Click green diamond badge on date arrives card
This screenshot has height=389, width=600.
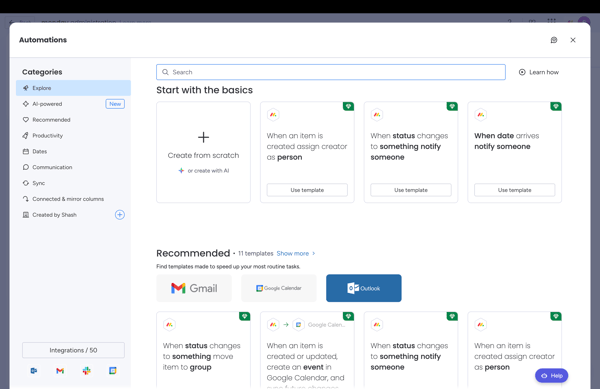click(x=556, y=106)
